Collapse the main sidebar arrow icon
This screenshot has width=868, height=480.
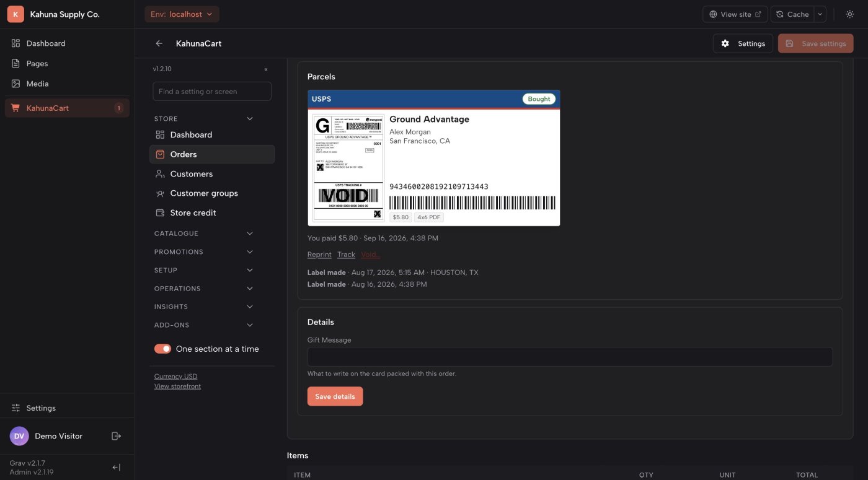(x=116, y=468)
